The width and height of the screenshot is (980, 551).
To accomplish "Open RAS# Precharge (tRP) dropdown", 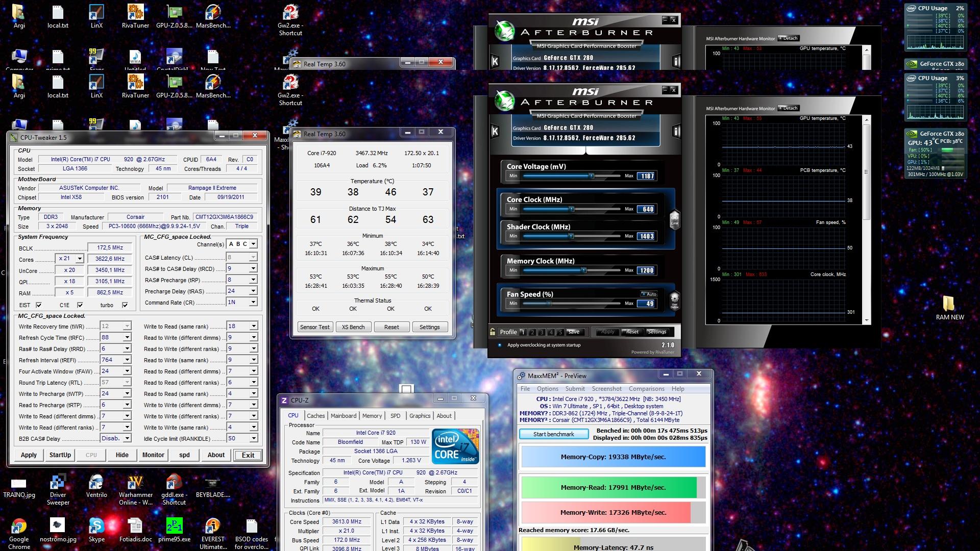I will pyautogui.click(x=253, y=280).
